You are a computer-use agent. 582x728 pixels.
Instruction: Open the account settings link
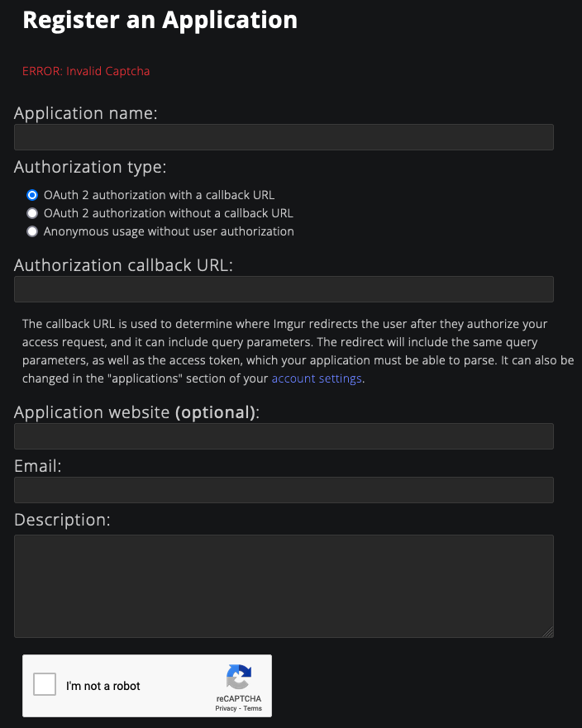[x=317, y=378]
